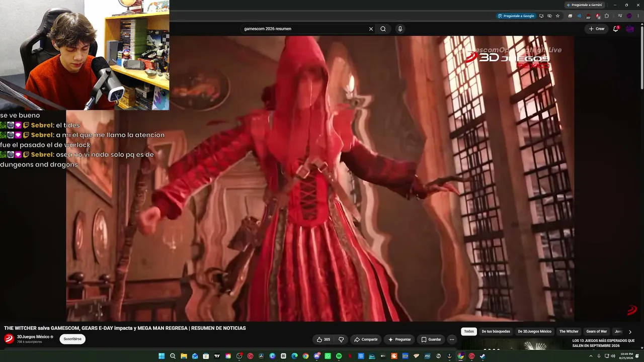The width and height of the screenshot is (644, 362).
Task: Open the YouTube notifications bell
Action: [616, 29]
